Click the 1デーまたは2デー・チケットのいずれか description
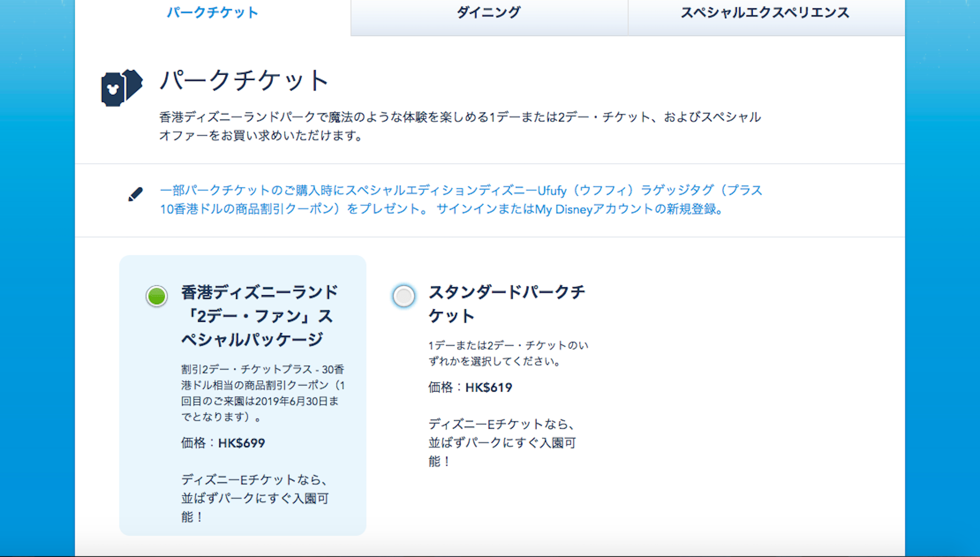Screen dimensions: 980x557 [x=508, y=353]
